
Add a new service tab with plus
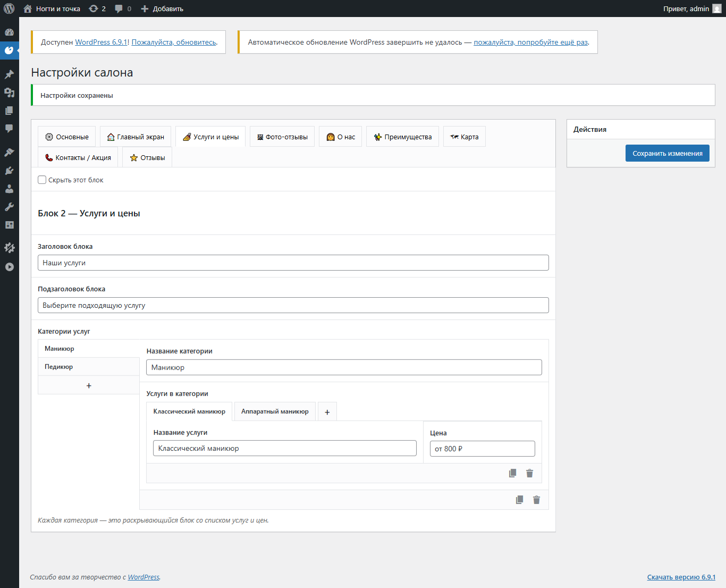[327, 412]
